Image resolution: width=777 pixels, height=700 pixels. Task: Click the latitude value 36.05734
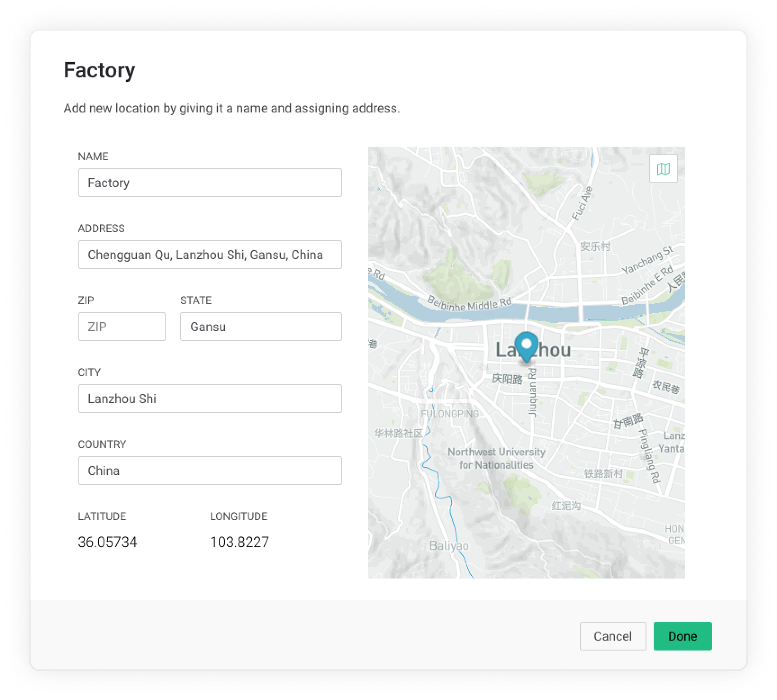107,542
